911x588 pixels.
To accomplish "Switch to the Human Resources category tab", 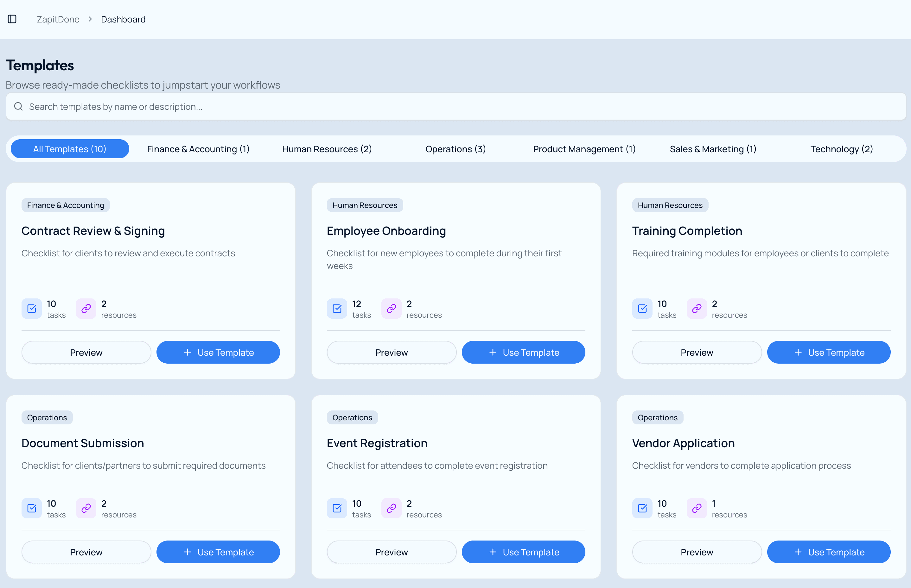I will 327,149.
